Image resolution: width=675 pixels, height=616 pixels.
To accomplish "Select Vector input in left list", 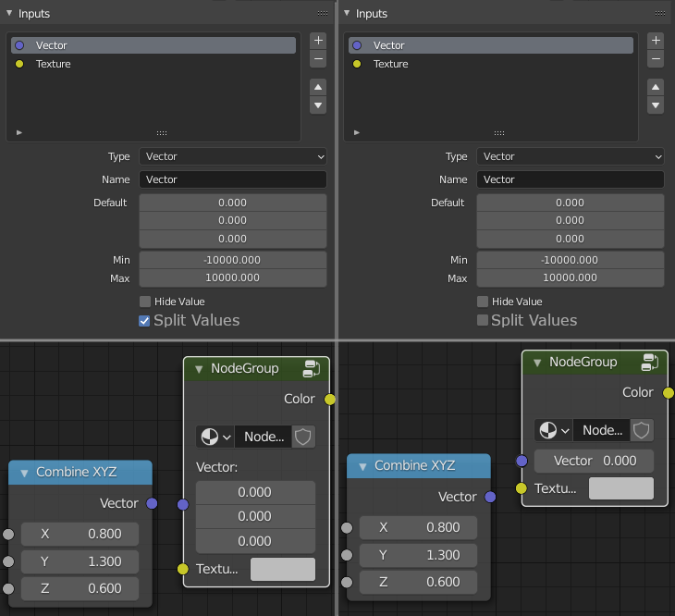I will pyautogui.click(x=153, y=45).
